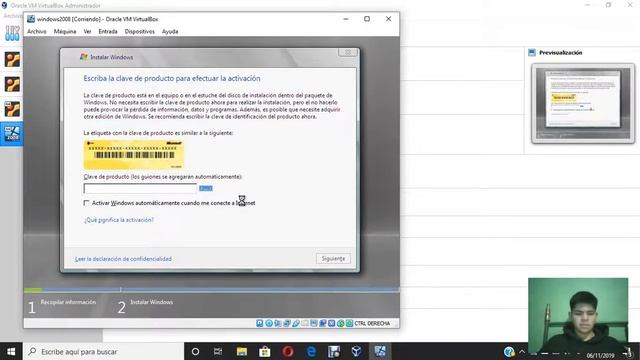Open the Ver menu
The height and width of the screenshot is (360, 640).
[x=87, y=31]
